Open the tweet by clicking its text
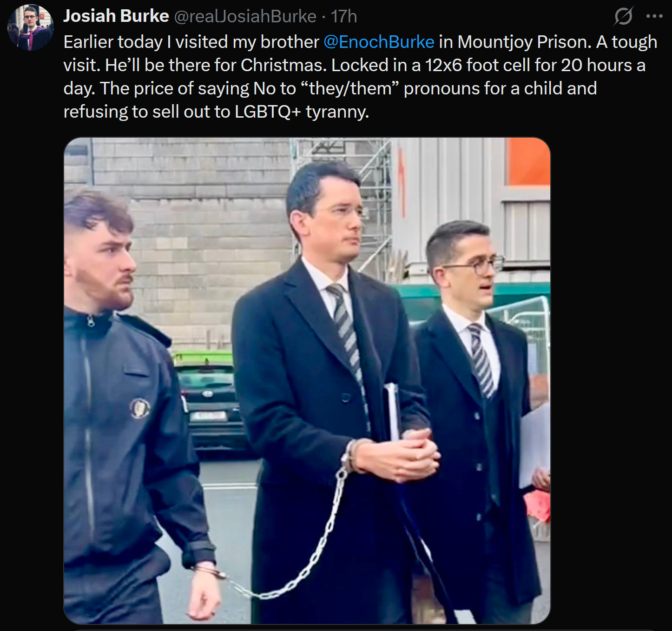 360,77
